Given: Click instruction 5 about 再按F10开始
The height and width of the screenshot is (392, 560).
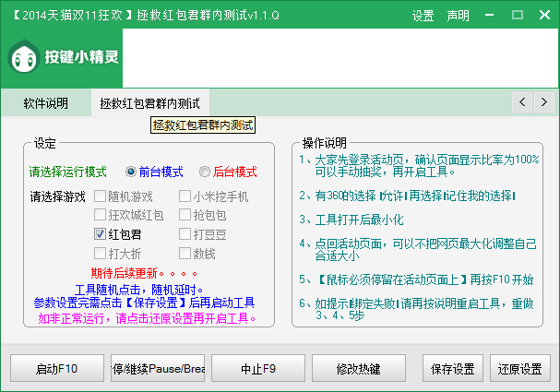Looking at the screenshot, I should tap(416, 279).
